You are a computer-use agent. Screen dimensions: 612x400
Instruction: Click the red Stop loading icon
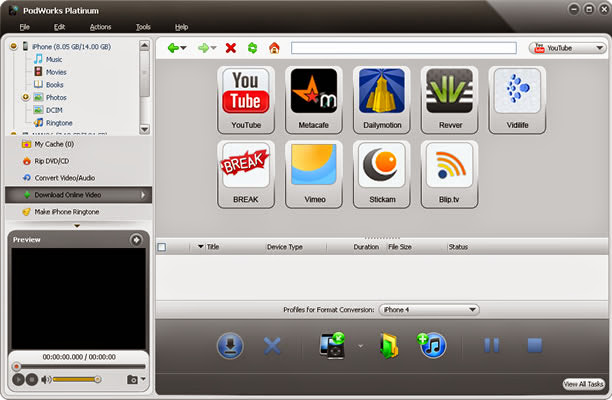[231, 47]
